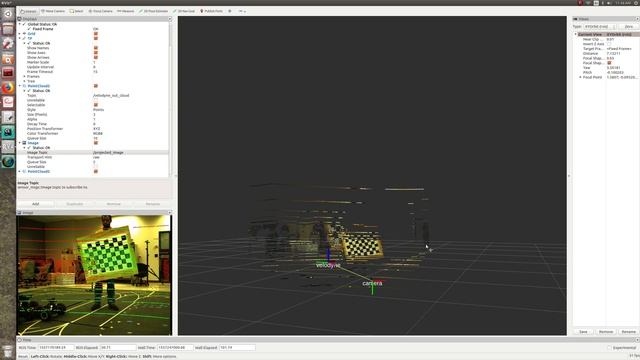The height and width of the screenshot is (360, 640).
Task: Select the Interact tool in toolbar
Action: [28, 11]
